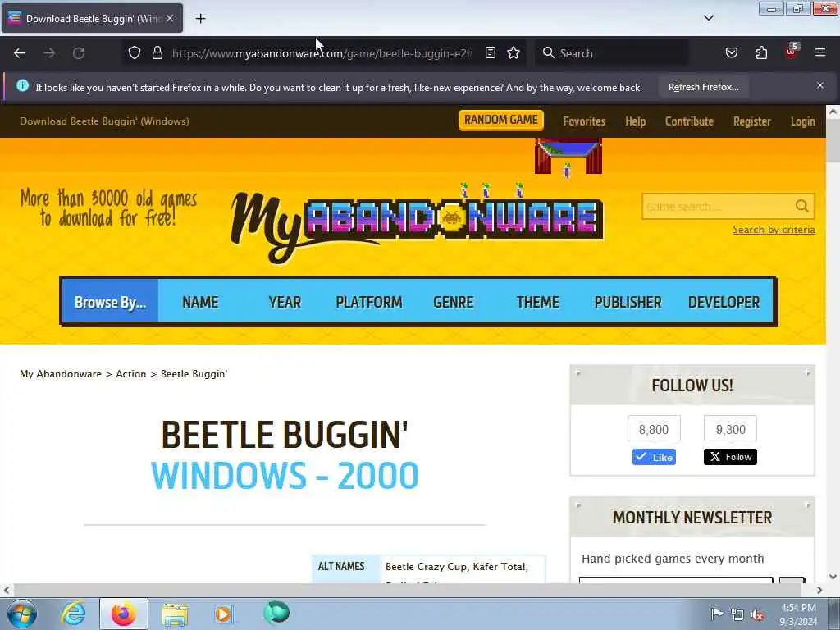Open a new tab with the plus icon
Image resolution: width=840 pixels, height=630 pixels.
coord(200,18)
